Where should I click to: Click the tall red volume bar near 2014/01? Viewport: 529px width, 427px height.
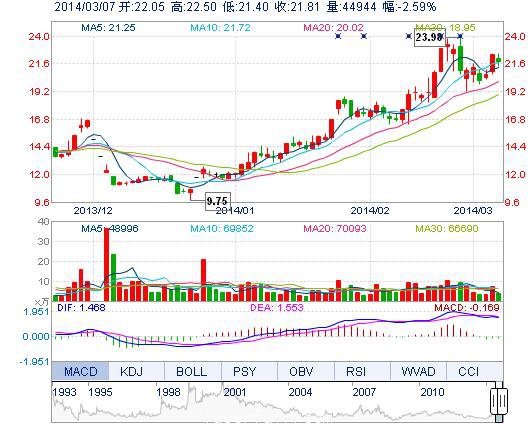203,280
